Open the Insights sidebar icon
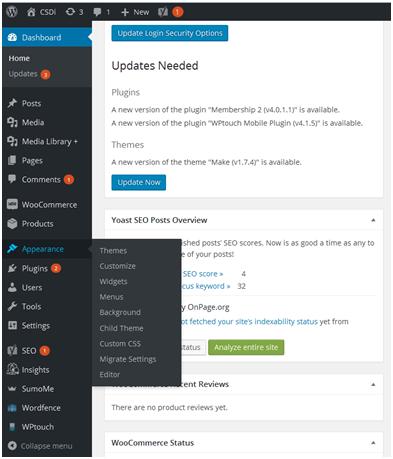 [x=13, y=369]
